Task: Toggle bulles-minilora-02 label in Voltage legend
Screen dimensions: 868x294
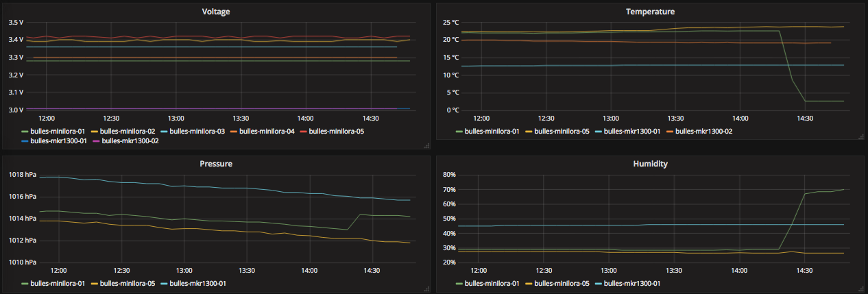Action: coord(129,131)
